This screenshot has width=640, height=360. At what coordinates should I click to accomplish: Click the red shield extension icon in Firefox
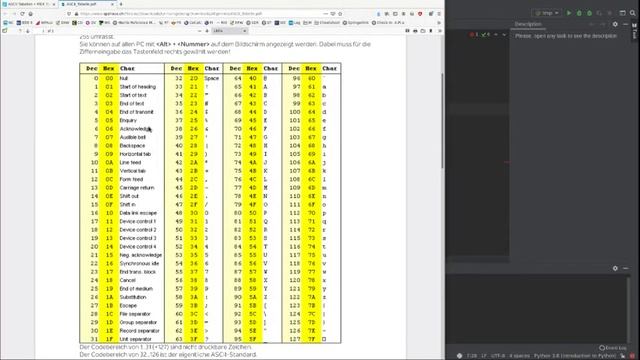(420, 13)
